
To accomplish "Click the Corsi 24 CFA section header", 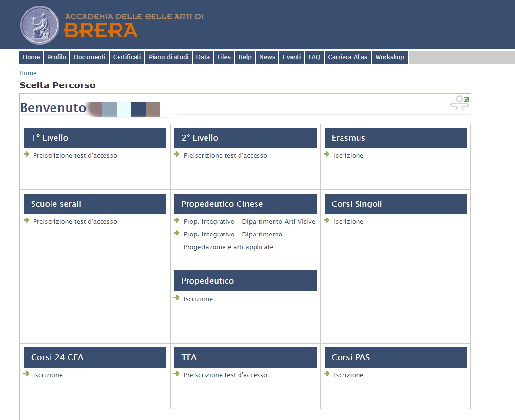I will (95, 357).
